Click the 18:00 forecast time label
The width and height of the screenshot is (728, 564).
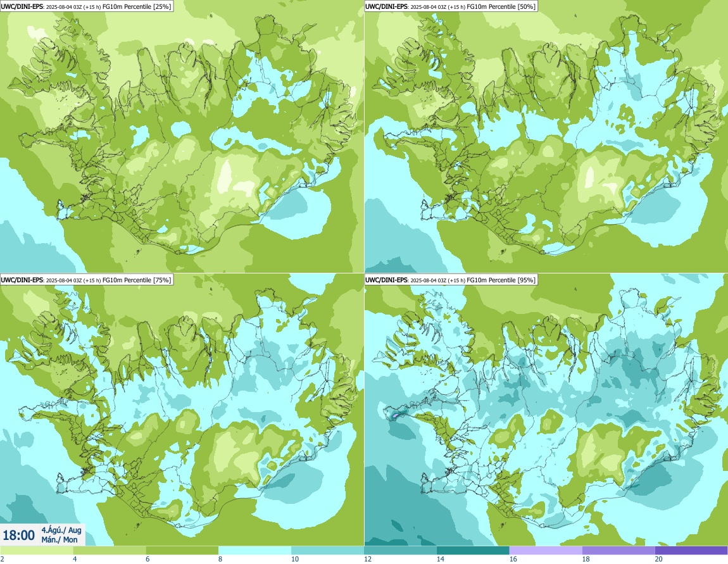pos(18,536)
